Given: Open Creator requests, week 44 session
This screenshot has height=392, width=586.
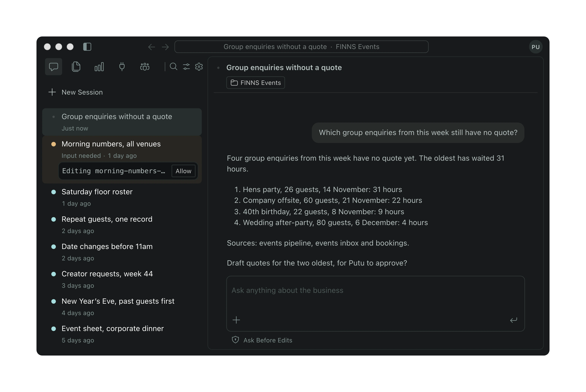Looking at the screenshot, I should 122,279.
